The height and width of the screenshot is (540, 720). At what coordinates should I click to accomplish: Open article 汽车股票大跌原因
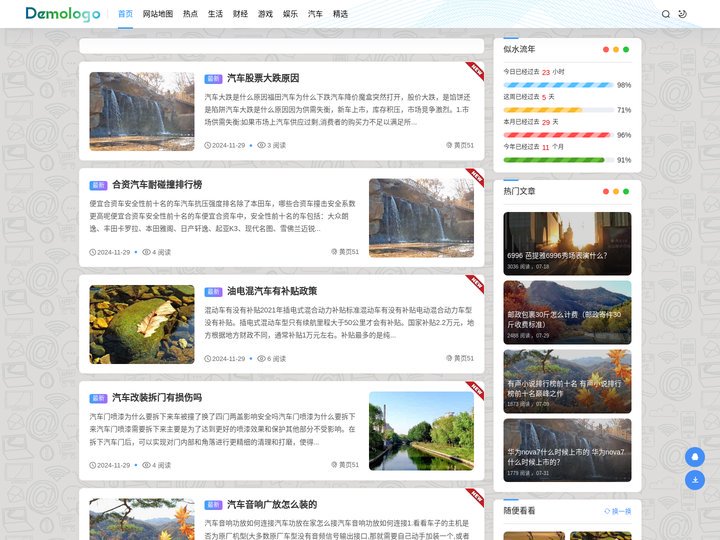pyautogui.click(x=263, y=78)
